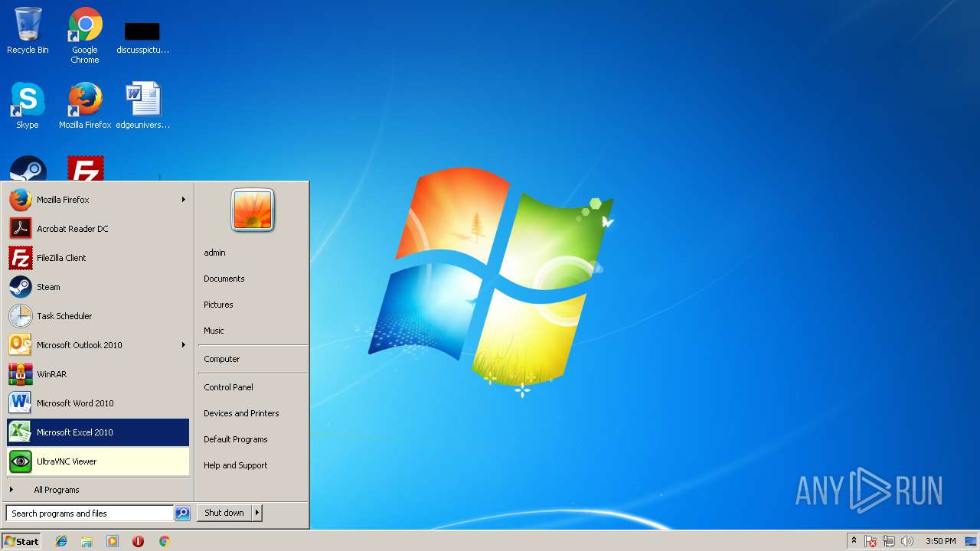This screenshot has height=551, width=980.
Task: Open FileZilla Client from Start menu
Action: pyautogui.click(x=98, y=258)
